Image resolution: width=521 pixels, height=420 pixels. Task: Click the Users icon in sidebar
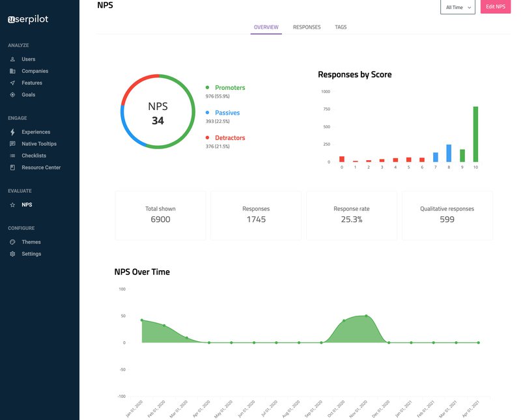click(x=13, y=59)
